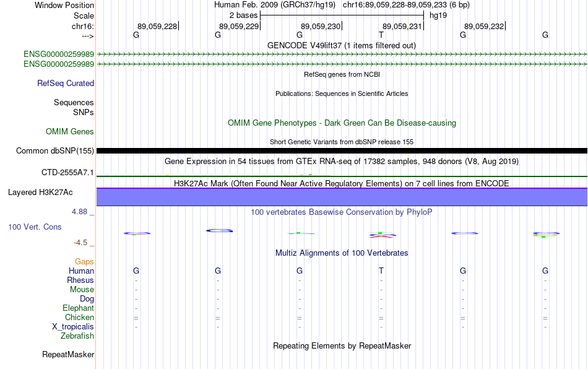Click the 100 Vert. Cons label
The width and height of the screenshot is (588, 369).
point(35,227)
